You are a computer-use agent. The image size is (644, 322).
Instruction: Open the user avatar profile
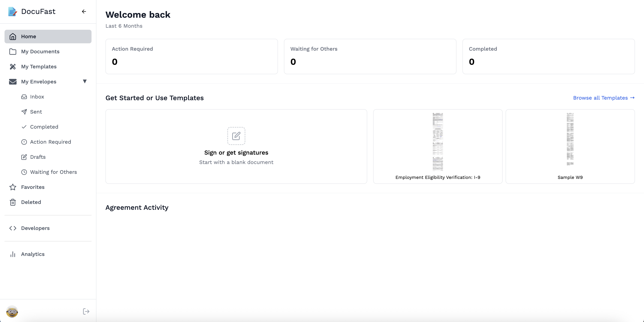click(12, 311)
